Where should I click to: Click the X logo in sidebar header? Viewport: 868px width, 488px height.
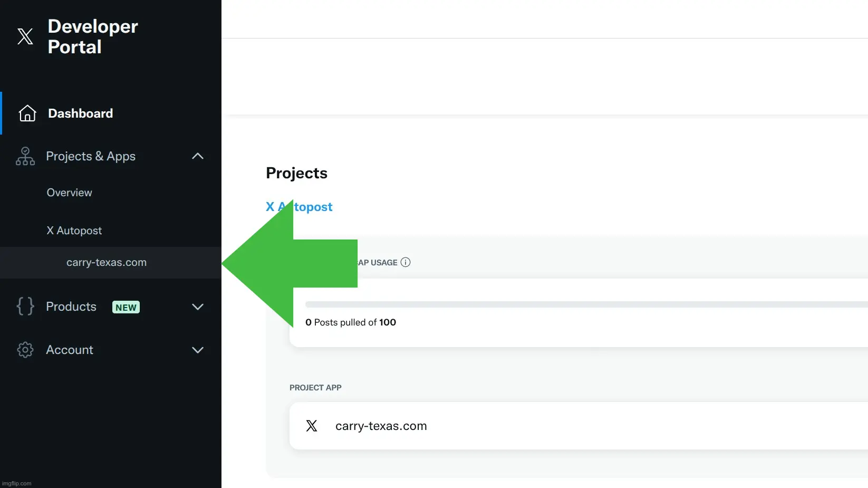point(25,36)
